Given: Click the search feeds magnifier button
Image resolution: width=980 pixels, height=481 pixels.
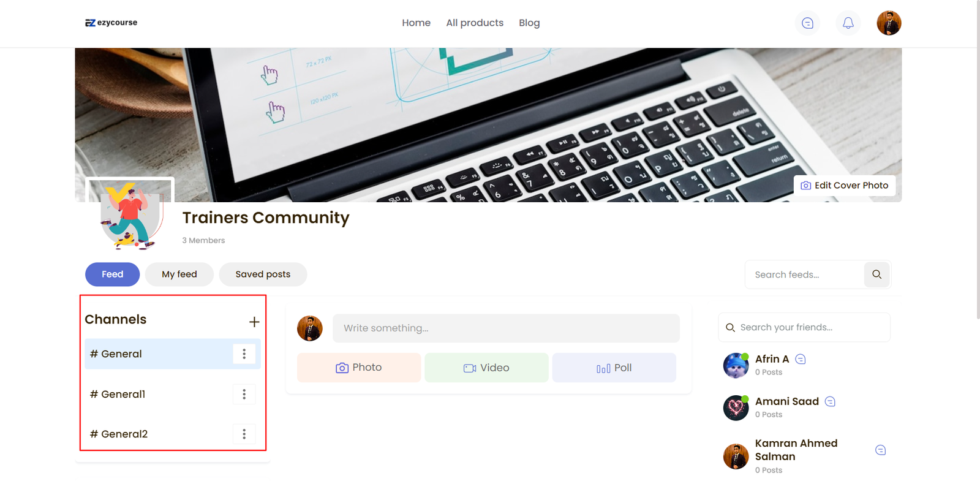Looking at the screenshot, I should click(x=876, y=275).
